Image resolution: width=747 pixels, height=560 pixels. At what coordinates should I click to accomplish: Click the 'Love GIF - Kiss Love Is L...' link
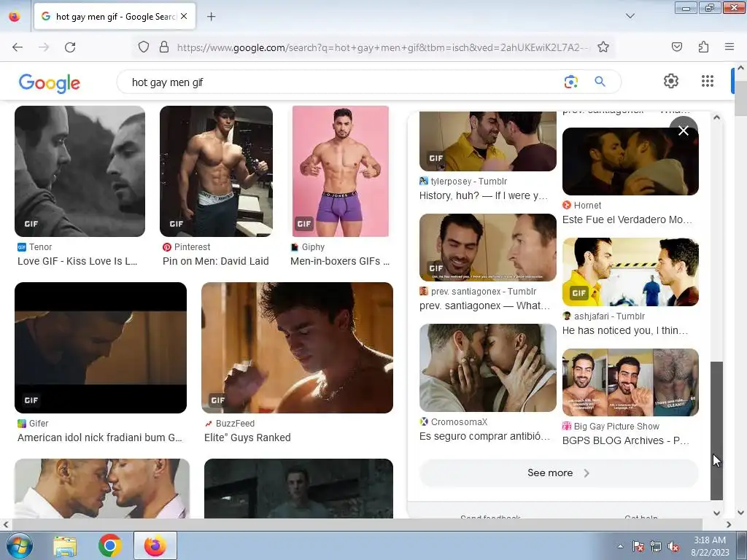tap(77, 261)
